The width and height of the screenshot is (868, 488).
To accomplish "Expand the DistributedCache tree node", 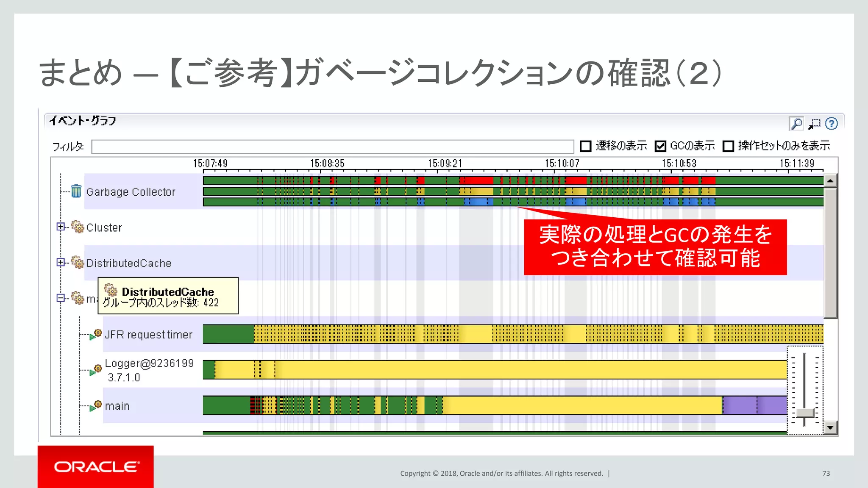I will point(61,262).
